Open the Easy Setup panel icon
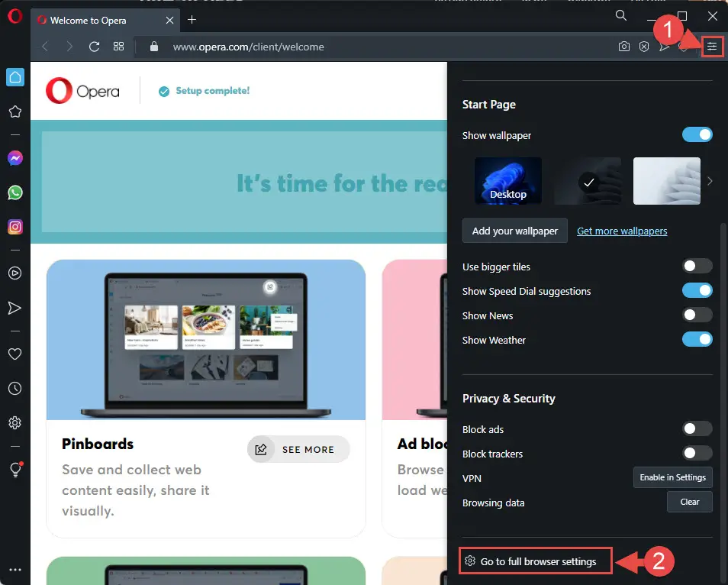728x585 pixels. (712, 47)
